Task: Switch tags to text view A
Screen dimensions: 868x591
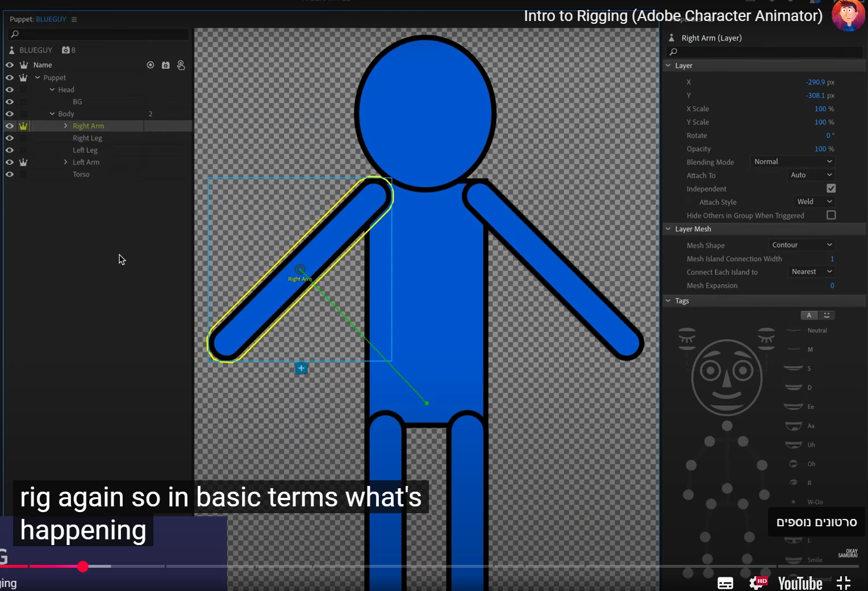Action: coord(809,315)
